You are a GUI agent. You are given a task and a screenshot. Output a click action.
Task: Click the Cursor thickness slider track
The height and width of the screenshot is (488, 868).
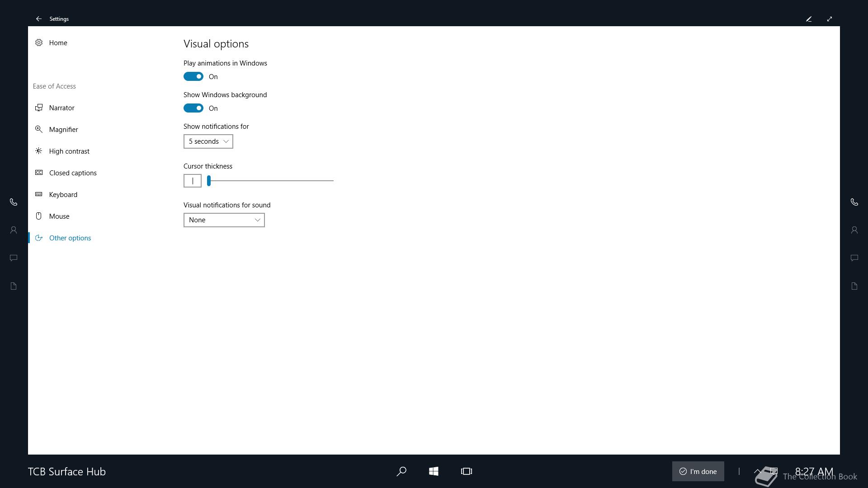tap(270, 181)
